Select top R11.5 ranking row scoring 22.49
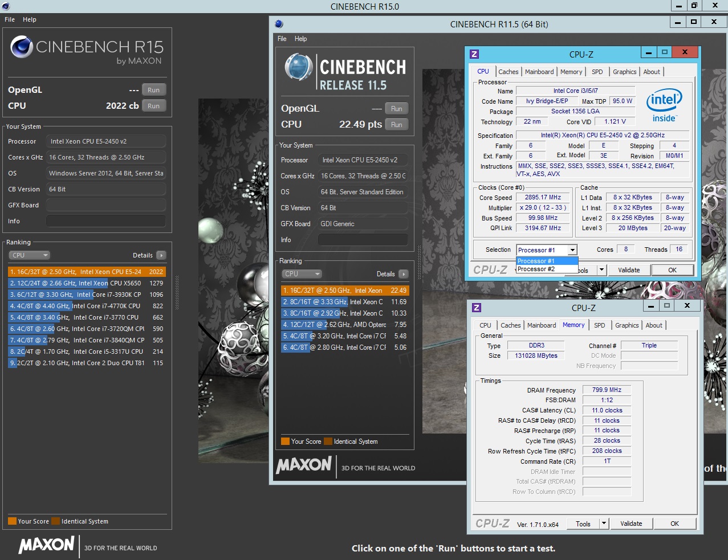The image size is (728, 560). (x=345, y=291)
